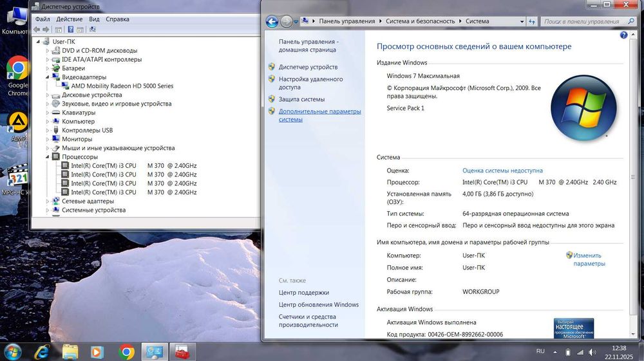The image size is (644, 361).
Task: Open the Вид menu
Action: click(x=94, y=19)
